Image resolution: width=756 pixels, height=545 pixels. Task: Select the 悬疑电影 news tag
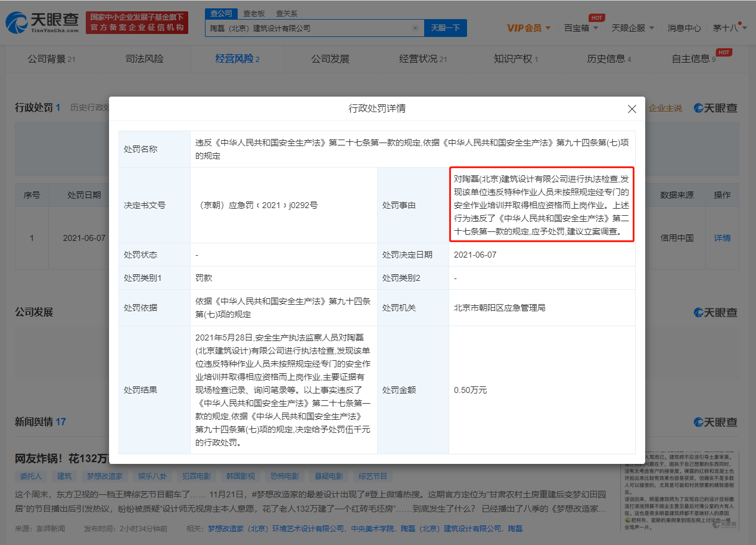pos(329,476)
